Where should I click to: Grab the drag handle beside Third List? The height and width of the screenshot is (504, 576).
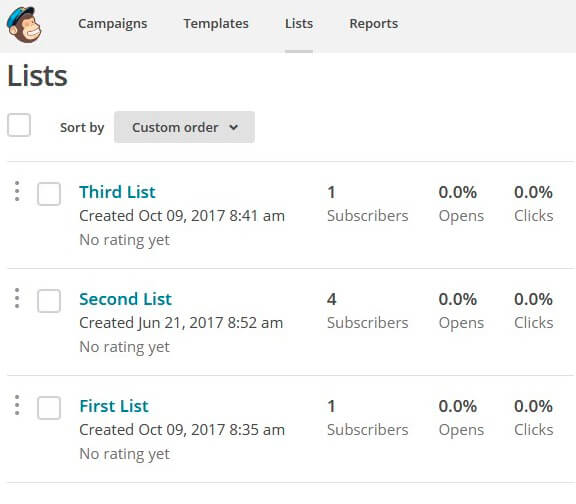tap(17, 191)
